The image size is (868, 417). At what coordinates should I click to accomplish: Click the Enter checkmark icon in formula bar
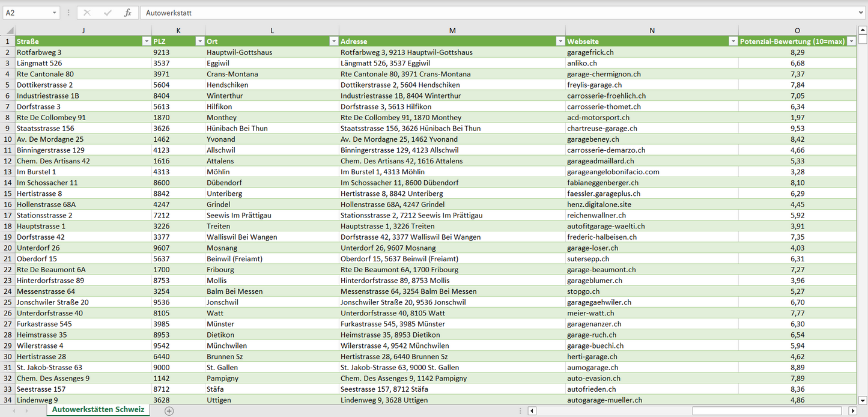coord(108,13)
